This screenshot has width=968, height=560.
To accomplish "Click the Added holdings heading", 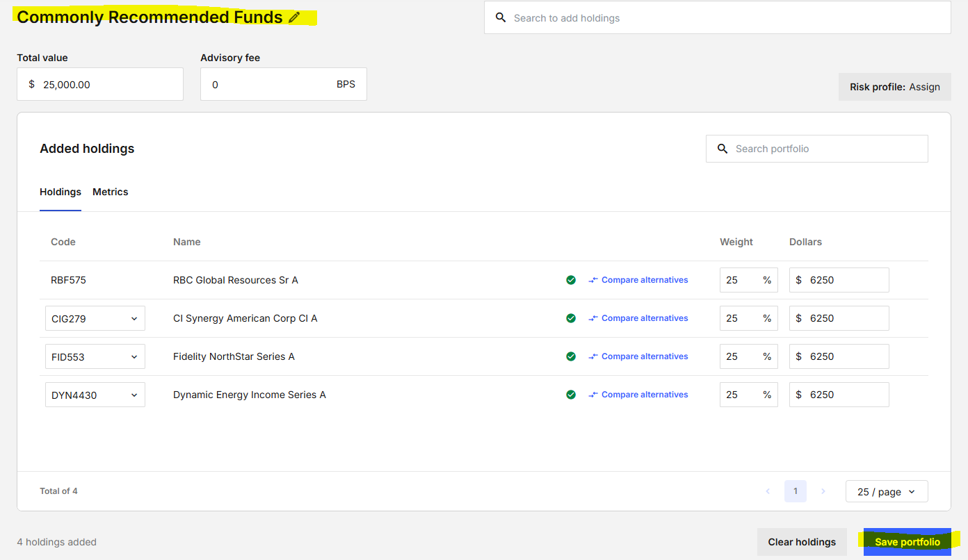I will pyautogui.click(x=87, y=149).
